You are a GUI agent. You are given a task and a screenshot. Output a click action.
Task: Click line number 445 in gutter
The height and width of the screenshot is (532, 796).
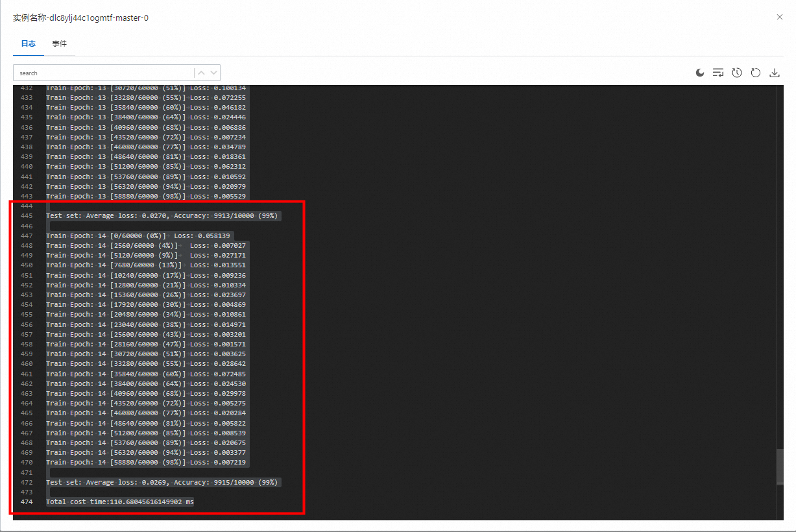[27, 216]
